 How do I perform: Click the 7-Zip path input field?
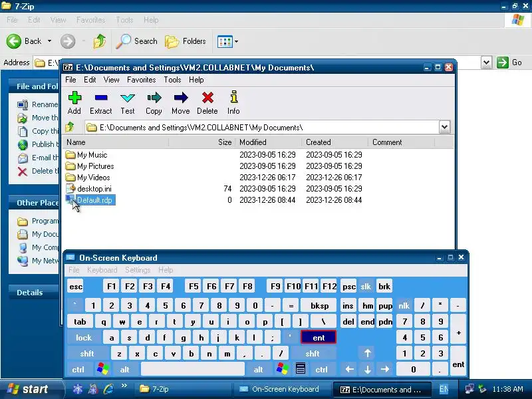point(262,127)
